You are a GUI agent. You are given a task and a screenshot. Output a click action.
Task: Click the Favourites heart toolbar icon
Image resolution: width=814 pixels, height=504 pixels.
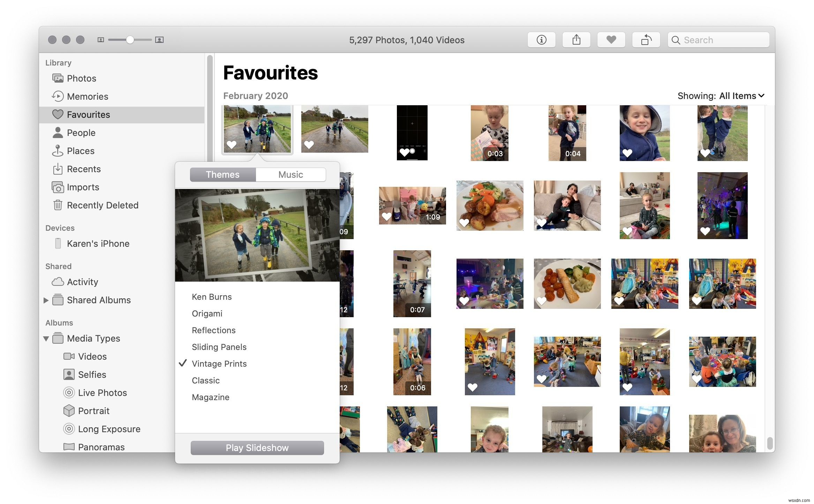point(612,39)
